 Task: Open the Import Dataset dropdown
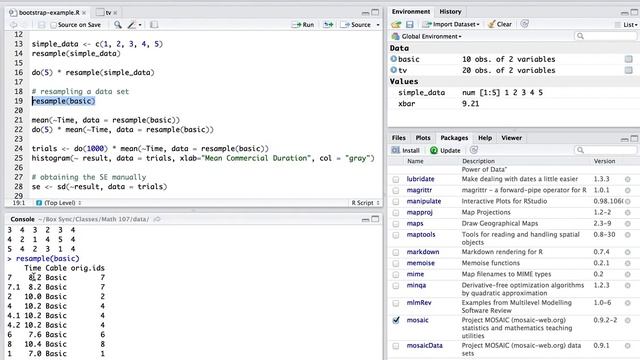[451, 24]
